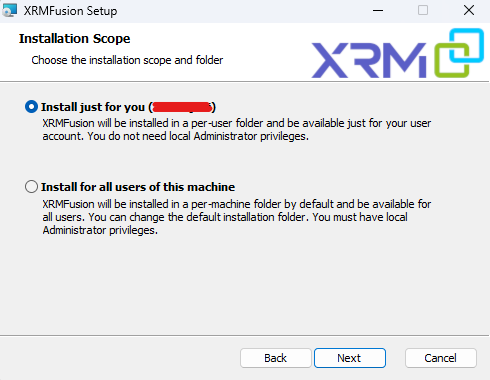Click the green square in the logo
Viewport: 490px width, 380px height.
(x=452, y=61)
